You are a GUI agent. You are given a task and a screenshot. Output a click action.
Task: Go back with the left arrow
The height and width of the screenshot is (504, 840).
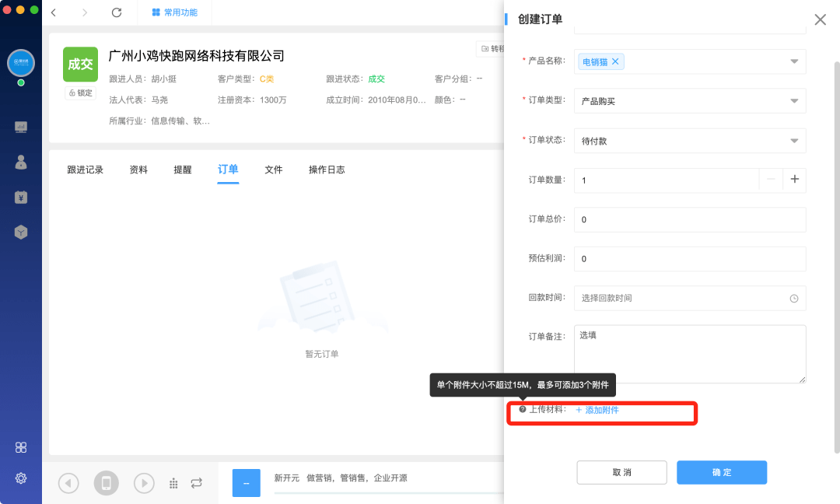click(54, 12)
